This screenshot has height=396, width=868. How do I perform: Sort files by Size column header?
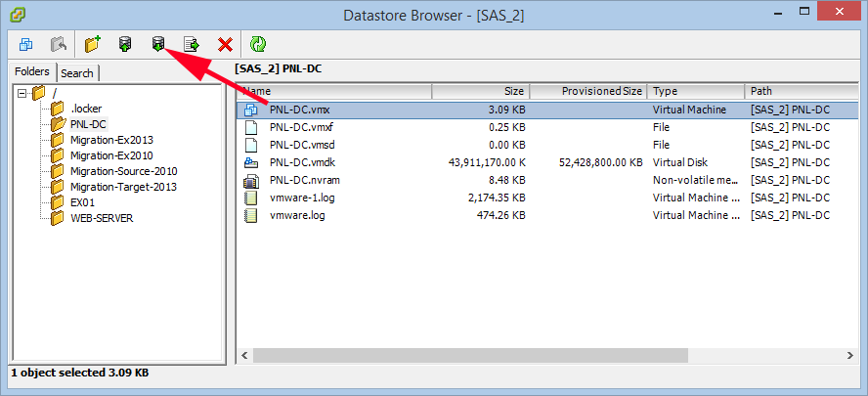pos(481,91)
